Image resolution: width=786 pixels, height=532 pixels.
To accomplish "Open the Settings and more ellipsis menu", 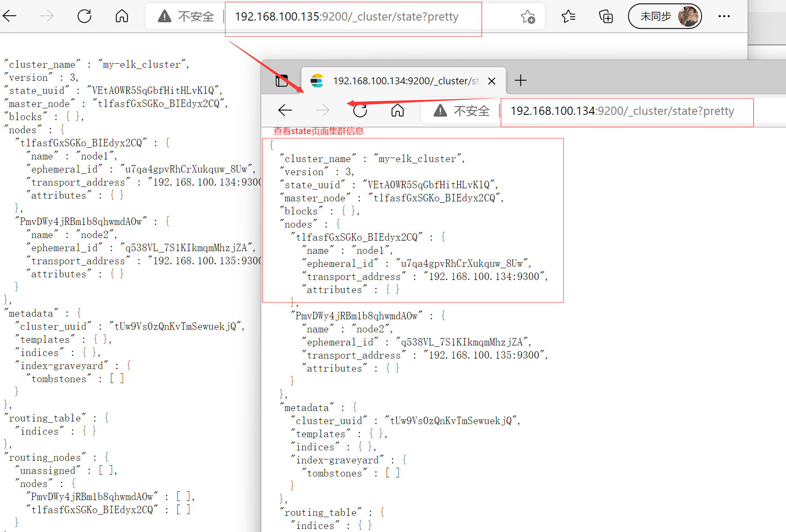I will (x=724, y=16).
